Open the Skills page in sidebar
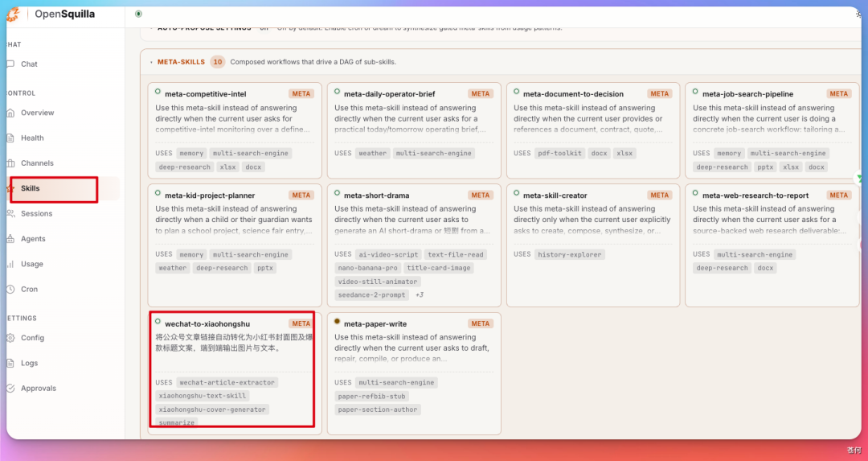The image size is (868, 461). [x=31, y=188]
